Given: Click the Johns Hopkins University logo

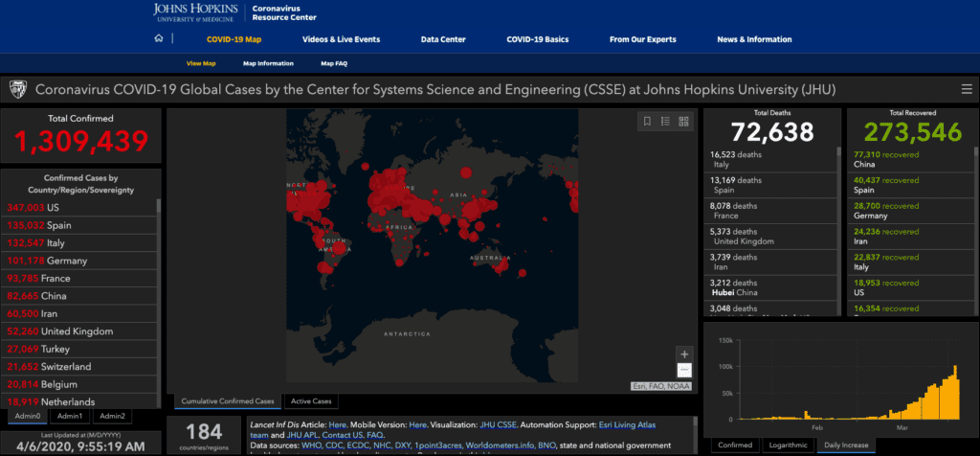Looking at the screenshot, I should point(196,12).
